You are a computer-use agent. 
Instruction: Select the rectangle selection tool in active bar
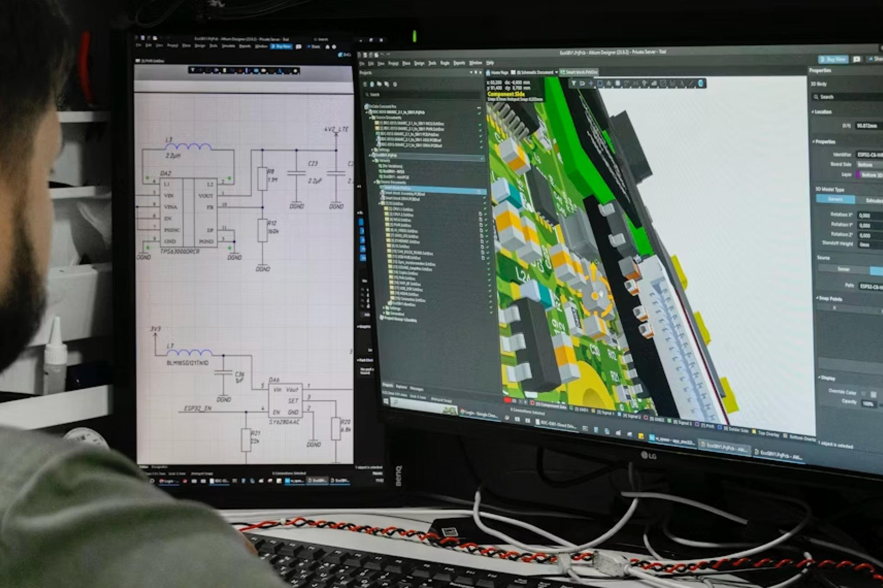click(600, 83)
